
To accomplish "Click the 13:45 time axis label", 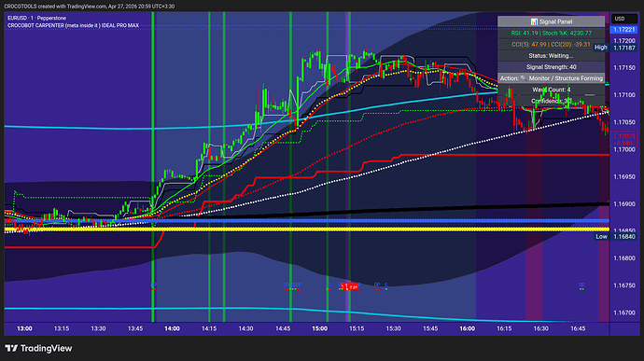I will pos(135,328).
